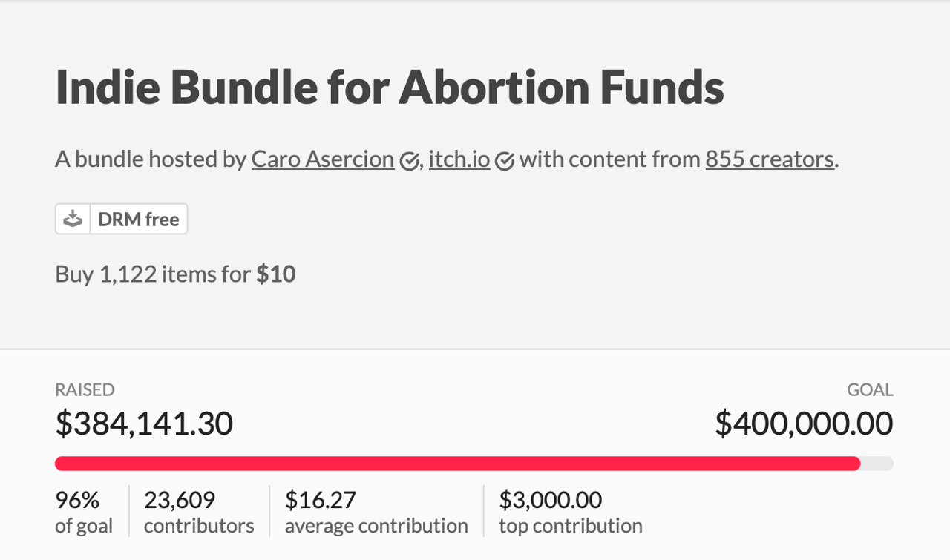The height and width of the screenshot is (560, 950).
Task: Click the download icon in the DRM free tag
Action: pos(72,218)
